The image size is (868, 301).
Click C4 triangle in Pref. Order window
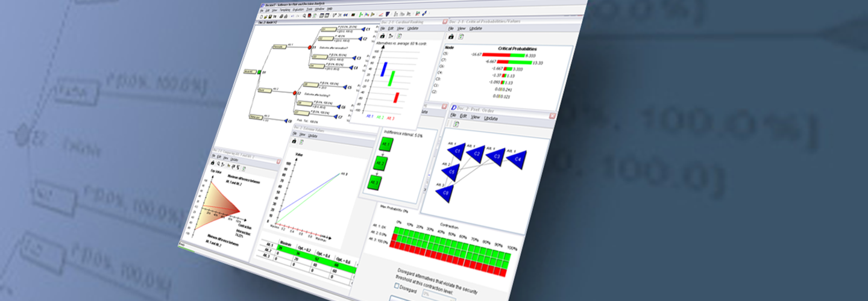(x=517, y=159)
